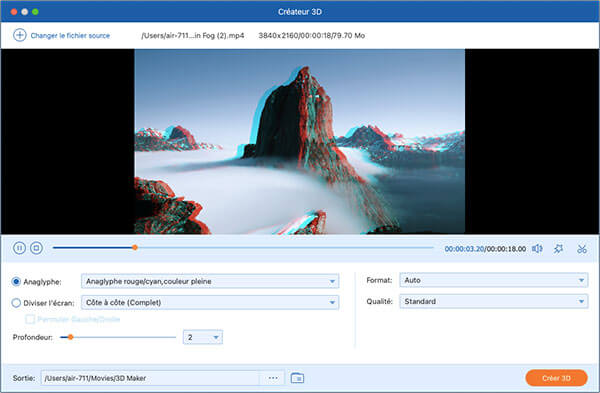Mute audio using the speaker icon
This screenshot has height=393, width=600.
pyautogui.click(x=537, y=249)
